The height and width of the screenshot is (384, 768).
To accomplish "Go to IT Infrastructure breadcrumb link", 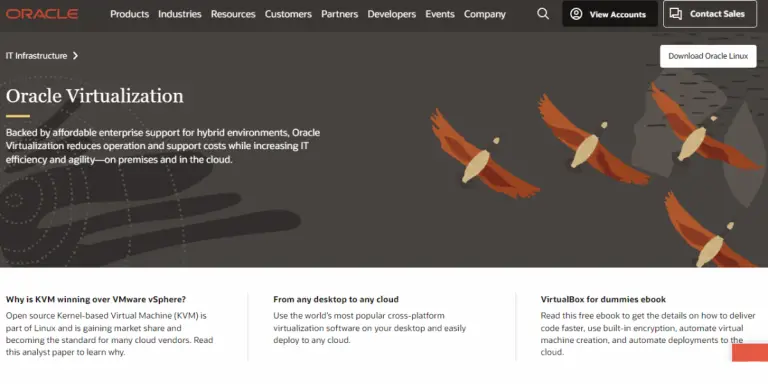I will pos(36,56).
